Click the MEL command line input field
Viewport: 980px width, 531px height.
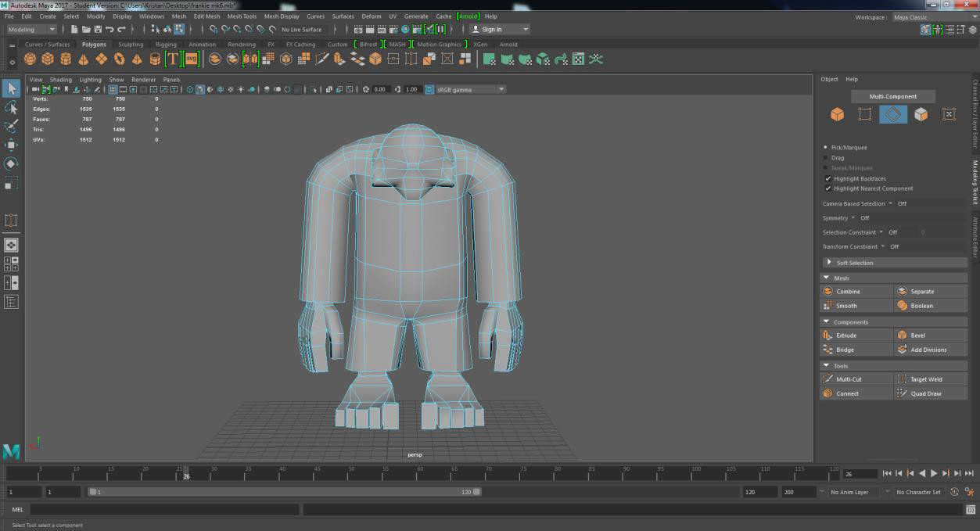[156, 508]
